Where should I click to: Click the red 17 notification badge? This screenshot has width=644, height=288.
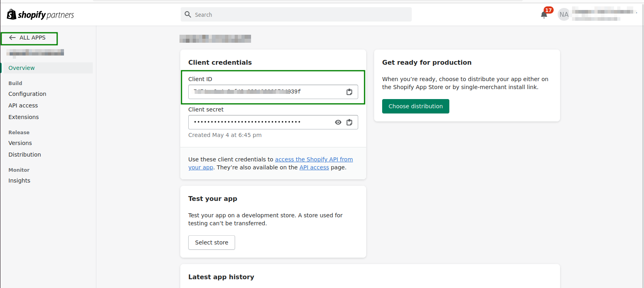coord(548,10)
